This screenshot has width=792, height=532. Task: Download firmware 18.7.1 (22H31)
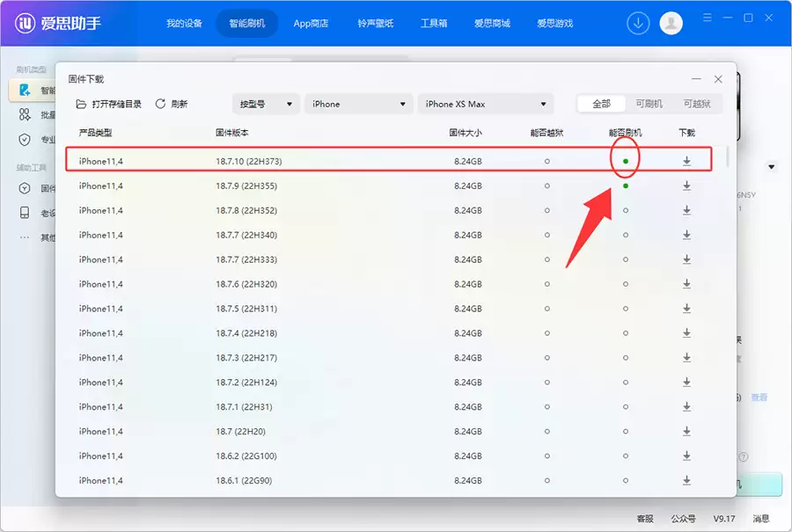(686, 407)
